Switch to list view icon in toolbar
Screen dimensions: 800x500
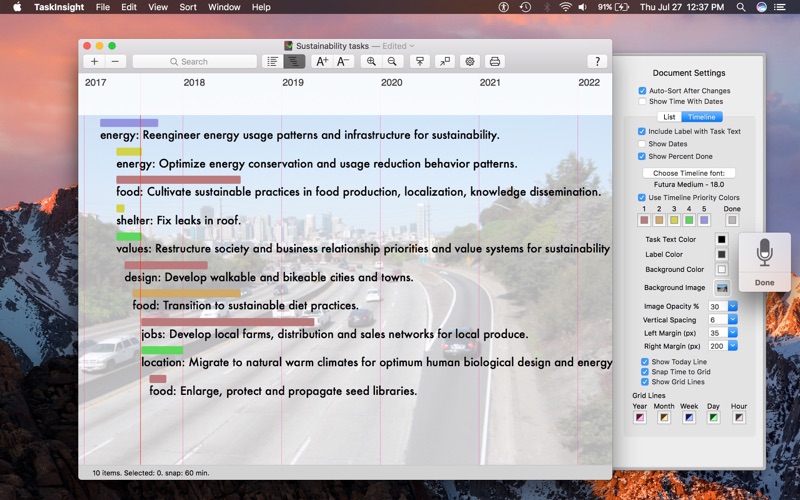272,61
